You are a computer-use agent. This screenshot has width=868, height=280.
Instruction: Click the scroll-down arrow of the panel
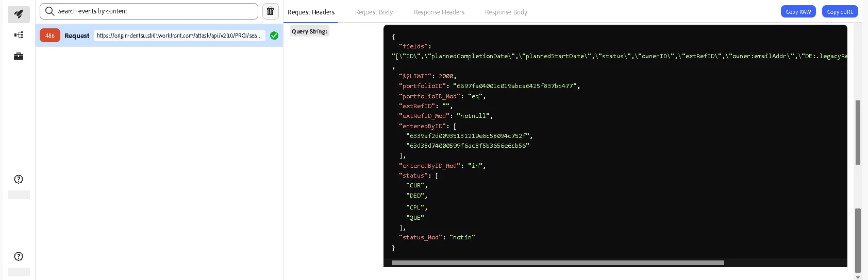858,277
